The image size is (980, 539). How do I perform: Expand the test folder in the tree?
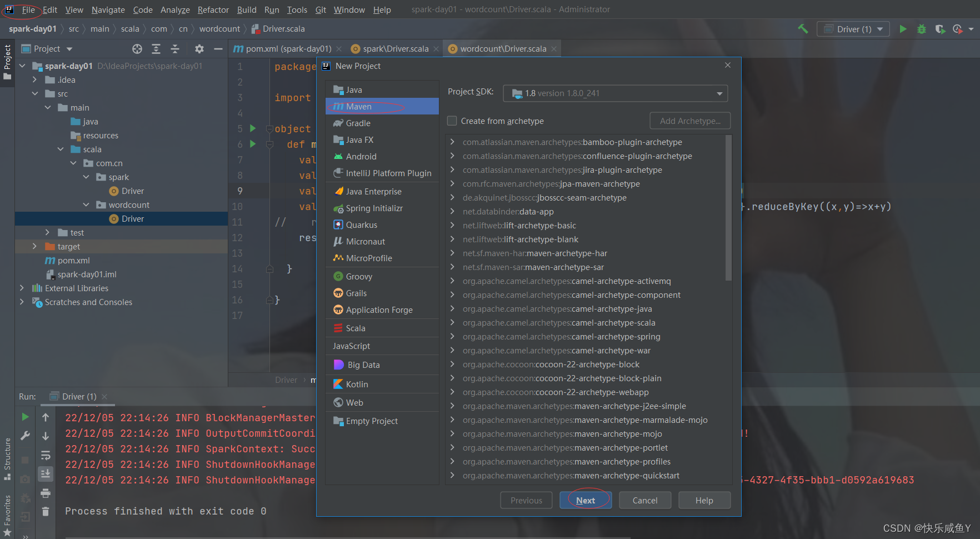point(47,232)
